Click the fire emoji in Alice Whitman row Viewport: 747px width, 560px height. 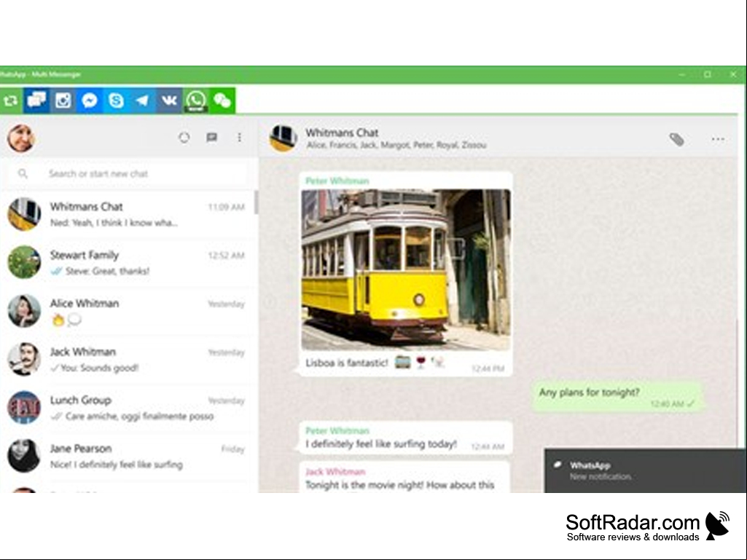[58, 320]
